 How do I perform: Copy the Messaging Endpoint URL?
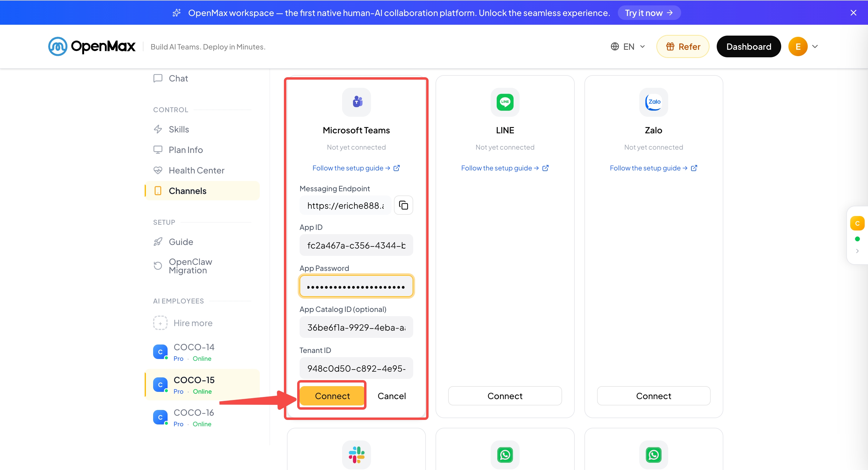pyautogui.click(x=403, y=205)
